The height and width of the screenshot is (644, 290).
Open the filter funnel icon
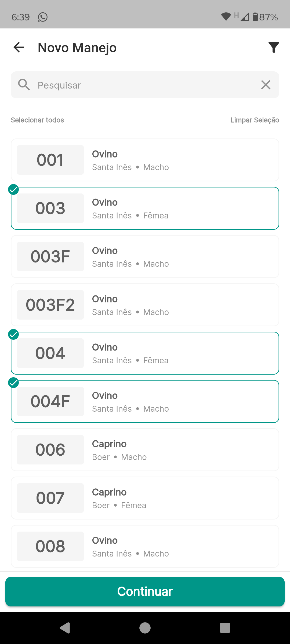point(274,47)
